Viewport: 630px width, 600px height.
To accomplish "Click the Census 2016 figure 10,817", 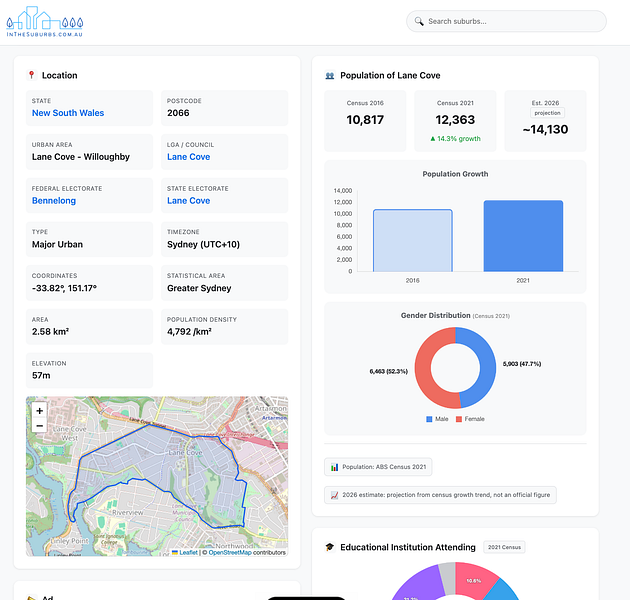I will pyautogui.click(x=365, y=120).
